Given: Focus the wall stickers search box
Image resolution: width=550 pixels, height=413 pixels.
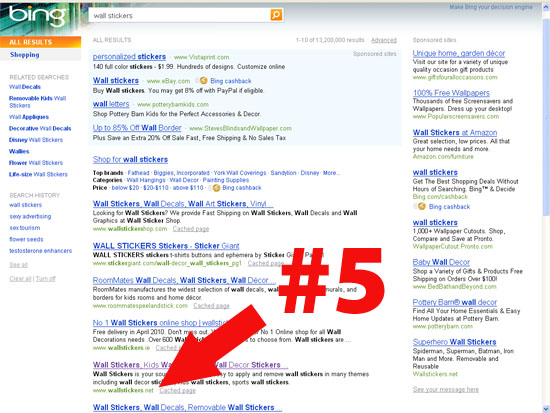Looking at the screenshot, I should coord(180,15).
